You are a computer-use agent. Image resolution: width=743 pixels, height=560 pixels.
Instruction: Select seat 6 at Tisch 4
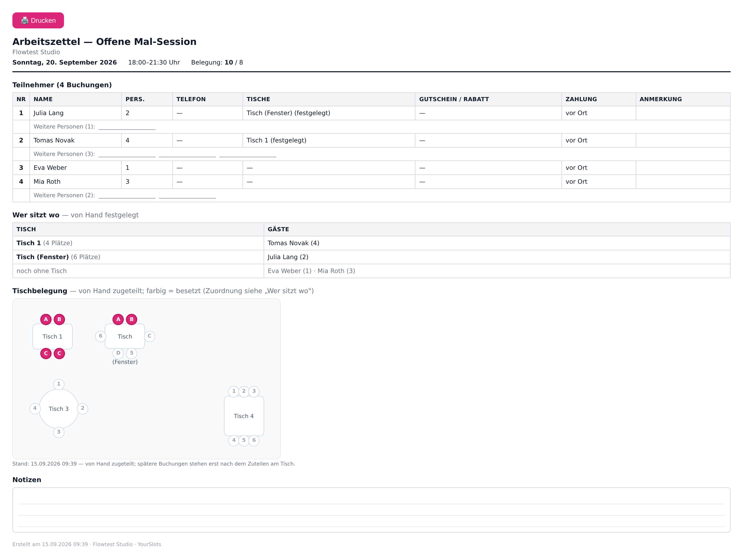(x=254, y=441)
